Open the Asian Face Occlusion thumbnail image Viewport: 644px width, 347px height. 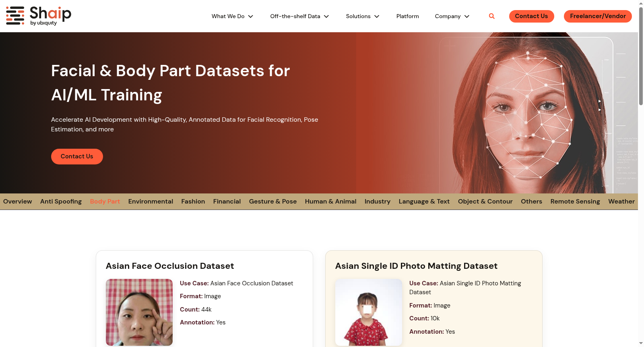click(139, 312)
